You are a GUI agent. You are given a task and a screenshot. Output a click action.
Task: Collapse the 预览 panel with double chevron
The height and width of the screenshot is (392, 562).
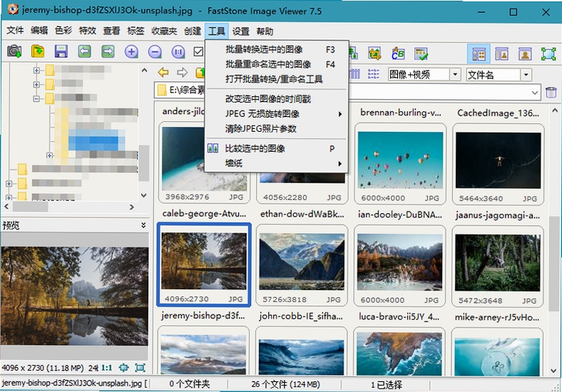click(143, 225)
